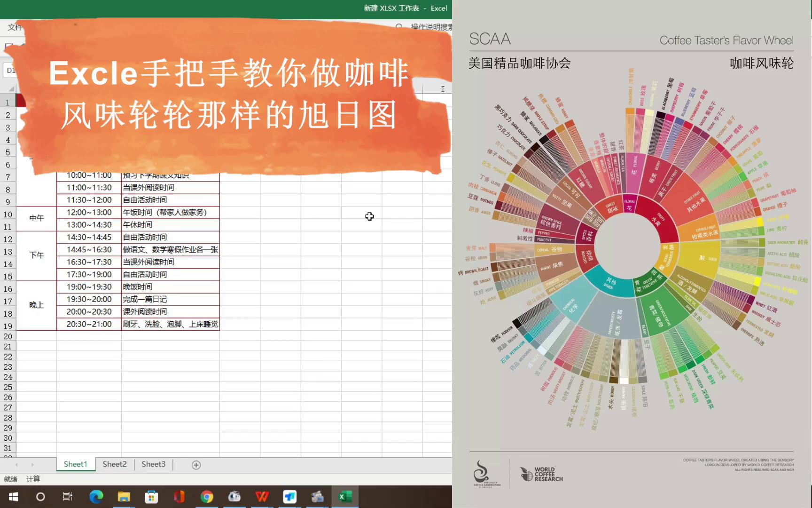Image resolution: width=812 pixels, height=508 pixels.
Task: Select row 20 header
Action: coord(8,336)
